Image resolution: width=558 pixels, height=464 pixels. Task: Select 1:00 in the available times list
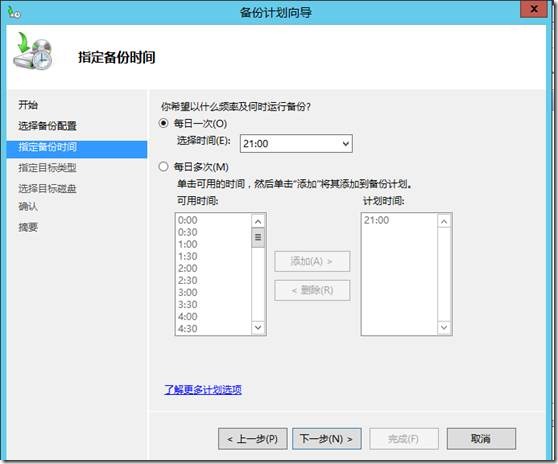(188, 244)
